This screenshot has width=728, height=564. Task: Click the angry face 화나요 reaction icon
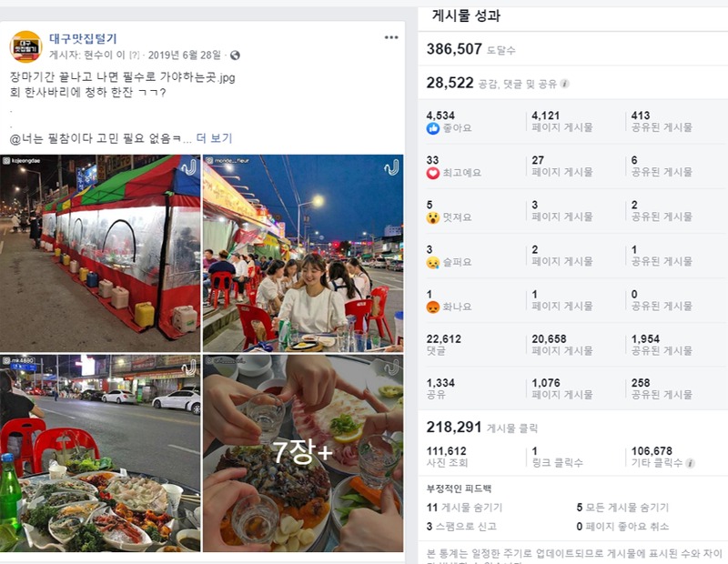(433, 307)
